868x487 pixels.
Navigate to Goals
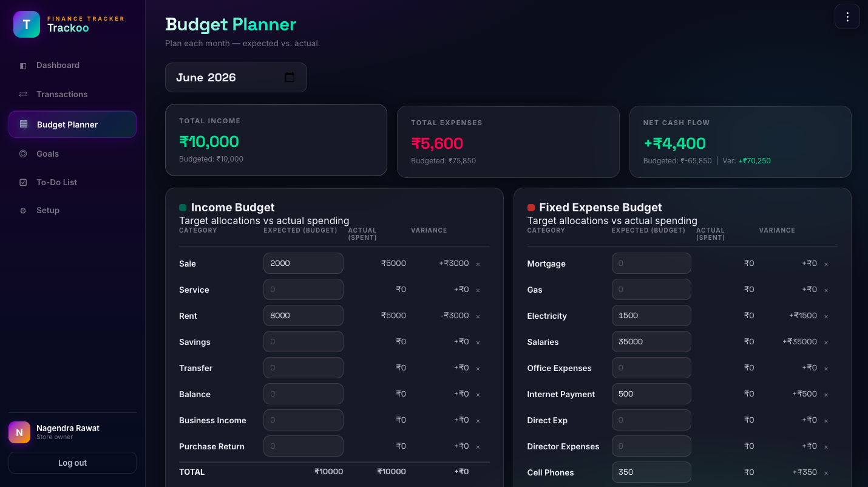point(72,154)
